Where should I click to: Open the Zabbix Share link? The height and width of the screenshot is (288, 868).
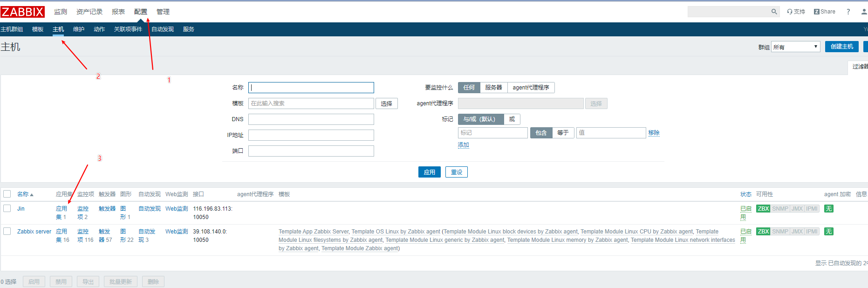[824, 12]
